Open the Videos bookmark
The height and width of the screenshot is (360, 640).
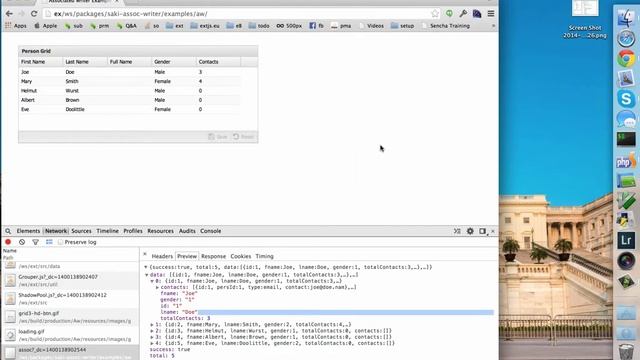pos(371,26)
